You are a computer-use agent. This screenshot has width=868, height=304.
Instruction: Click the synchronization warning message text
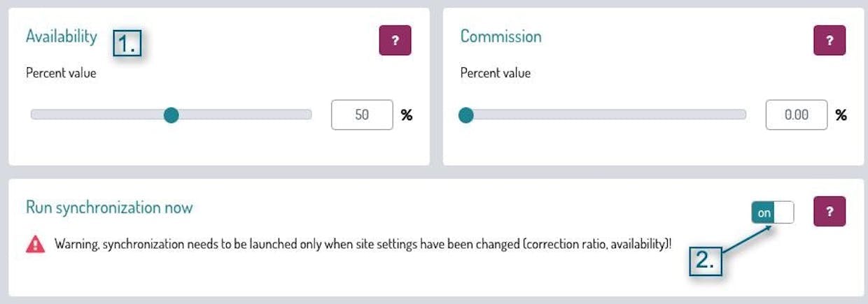pyautogui.click(x=364, y=245)
